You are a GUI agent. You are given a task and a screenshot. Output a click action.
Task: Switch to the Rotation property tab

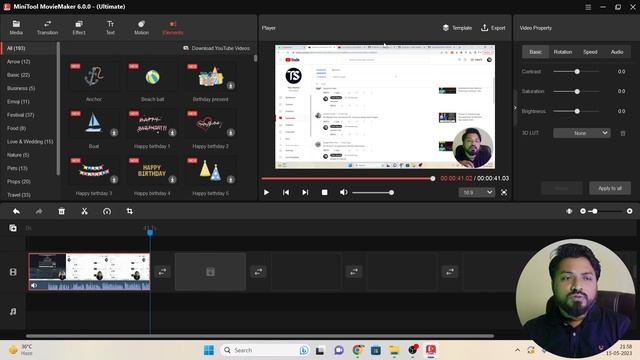click(562, 52)
